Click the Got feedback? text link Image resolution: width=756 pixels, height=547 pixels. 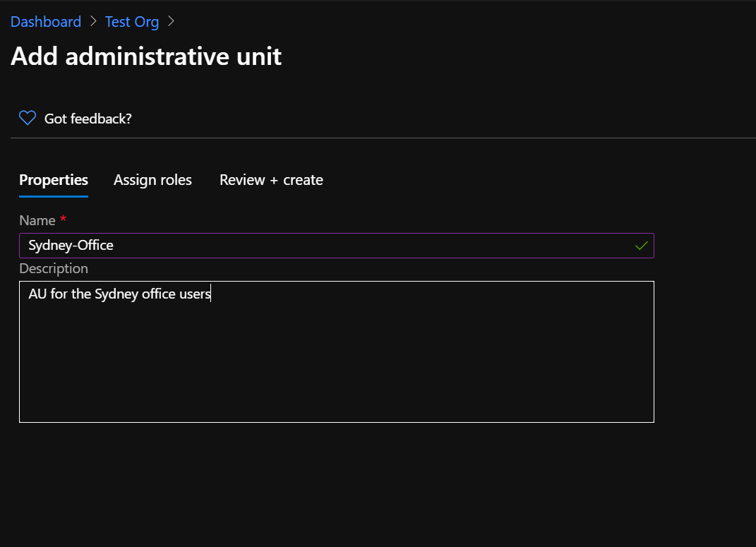click(88, 119)
